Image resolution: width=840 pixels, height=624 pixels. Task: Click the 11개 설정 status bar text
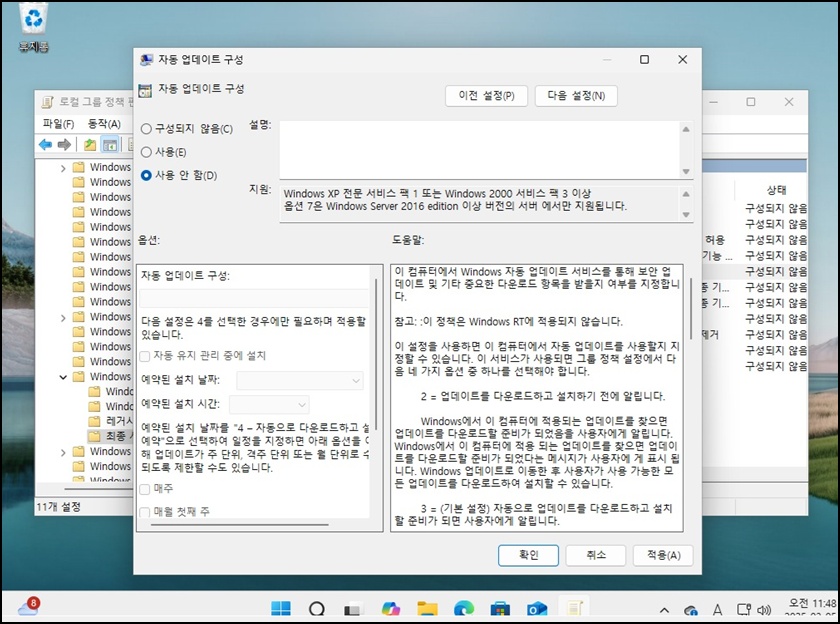[x=58, y=506]
